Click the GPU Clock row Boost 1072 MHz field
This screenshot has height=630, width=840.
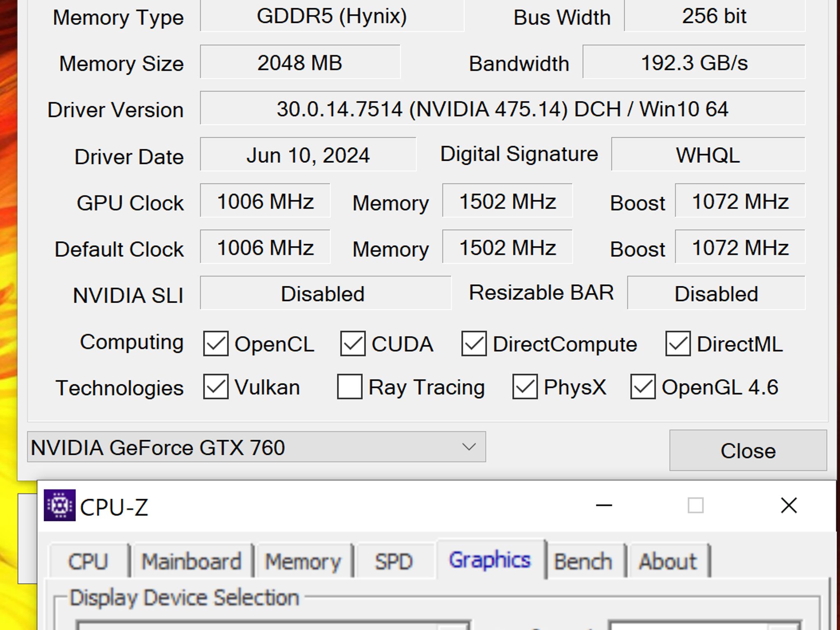740,200
